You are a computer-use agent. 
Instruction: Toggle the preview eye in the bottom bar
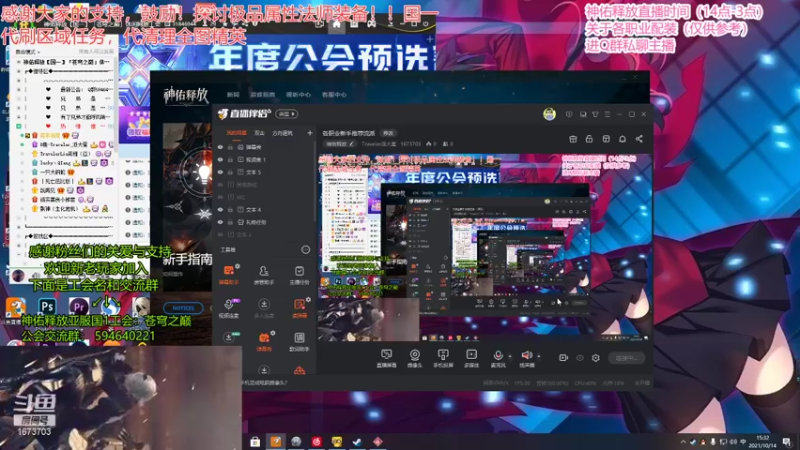tap(580, 358)
